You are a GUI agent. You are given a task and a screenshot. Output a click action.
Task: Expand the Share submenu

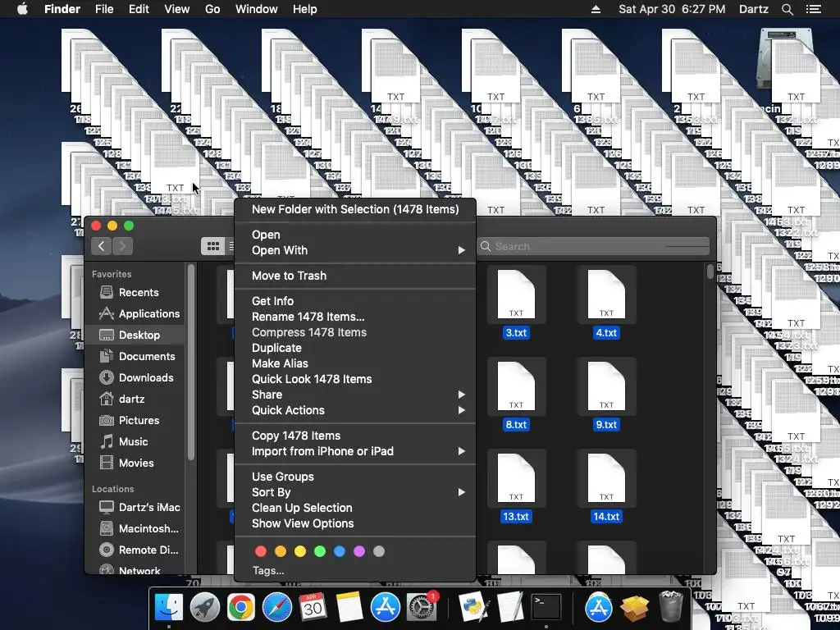[x=355, y=395]
